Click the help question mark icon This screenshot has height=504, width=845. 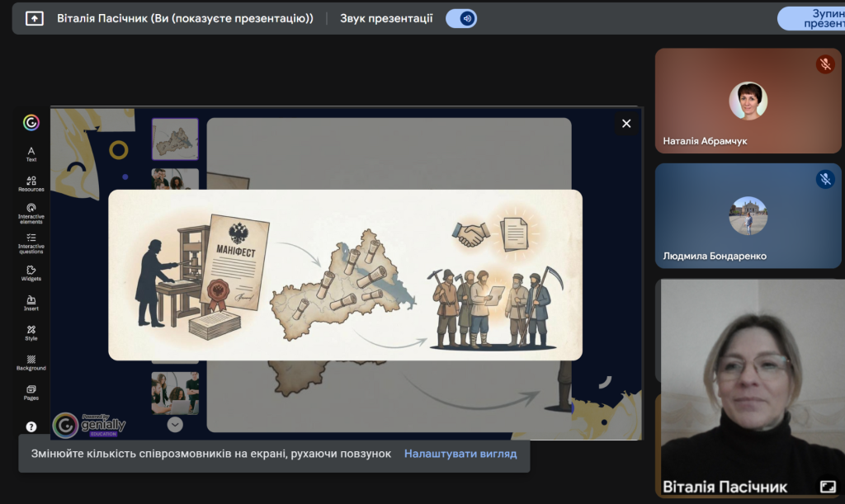pyautogui.click(x=31, y=426)
